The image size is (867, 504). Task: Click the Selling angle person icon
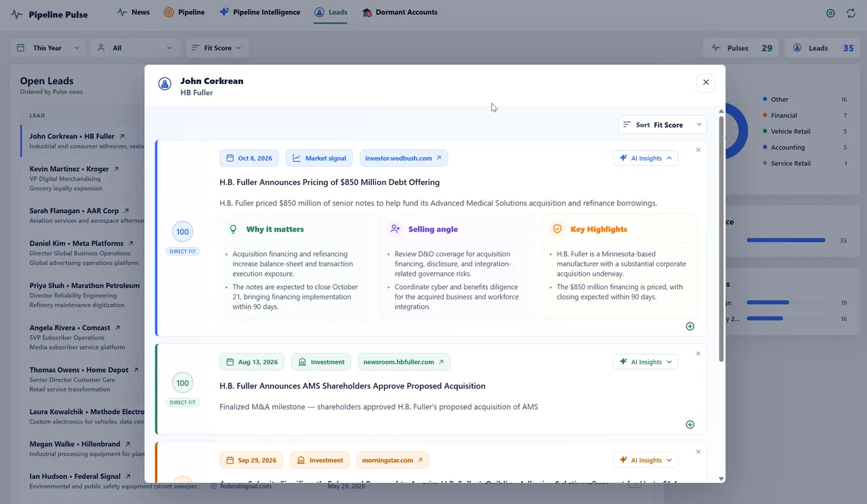point(396,229)
